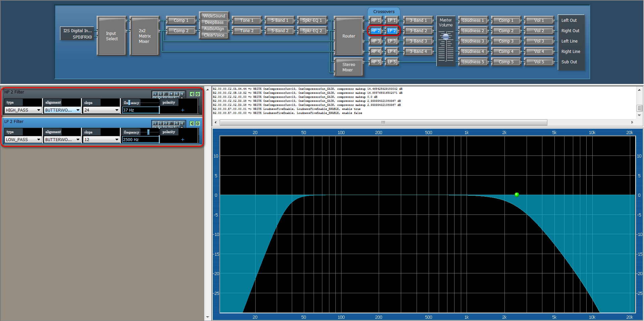Open Comp 4 block after Loudness 4
644x321 pixels.
pos(506,52)
